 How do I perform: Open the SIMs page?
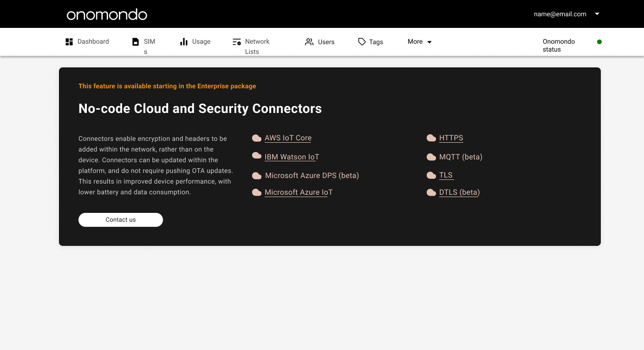tap(144, 46)
